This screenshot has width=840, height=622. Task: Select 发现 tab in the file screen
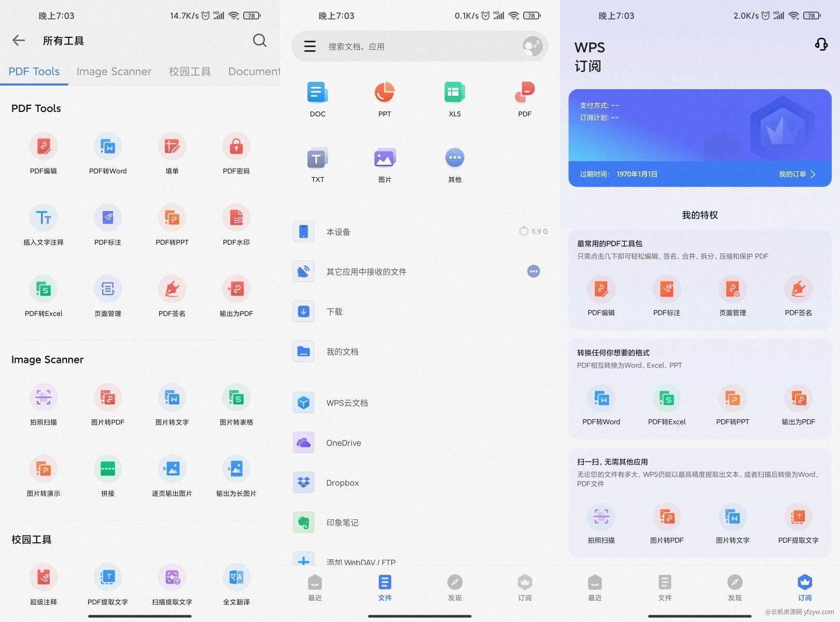(x=455, y=588)
